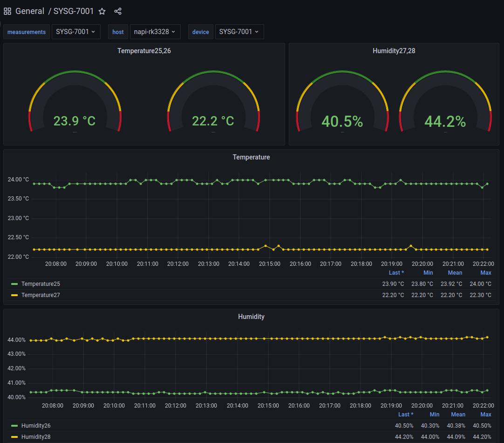Click the share dashboard icon
Image resolution: width=504 pixels, height=443 pixels.
pyautogui.click(x=118, y=11)
